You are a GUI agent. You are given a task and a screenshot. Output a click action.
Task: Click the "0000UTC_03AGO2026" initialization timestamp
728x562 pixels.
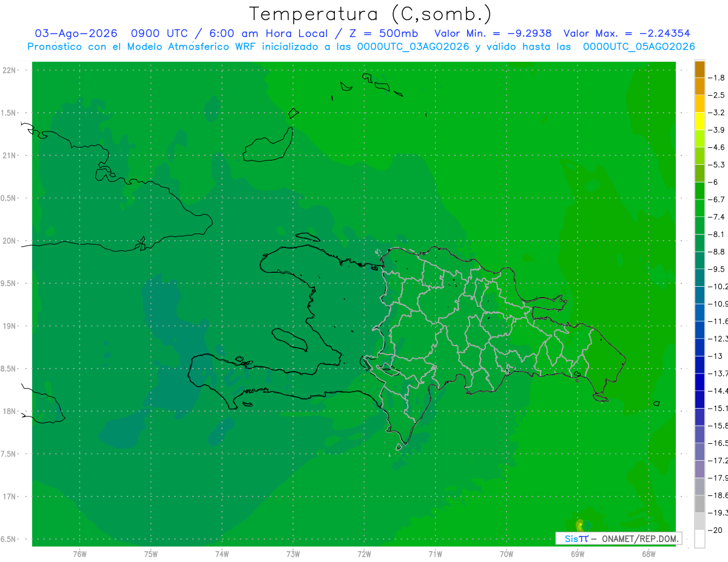click(x=413, y=47)
